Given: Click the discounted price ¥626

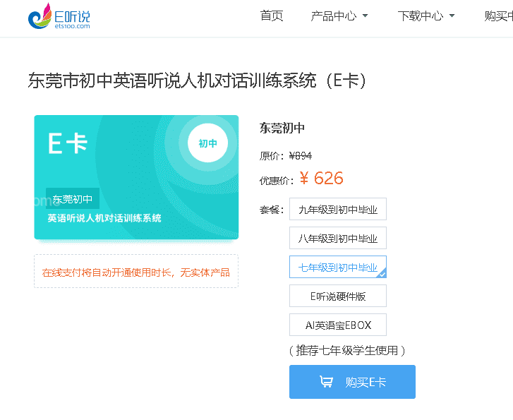Looking at the screenshot, I should 322,179.
